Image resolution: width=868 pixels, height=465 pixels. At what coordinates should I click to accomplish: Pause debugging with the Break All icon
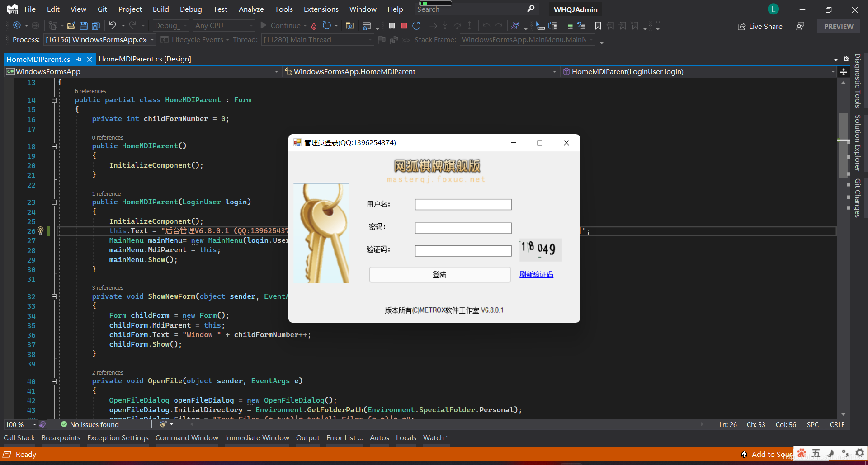[392, 26]
